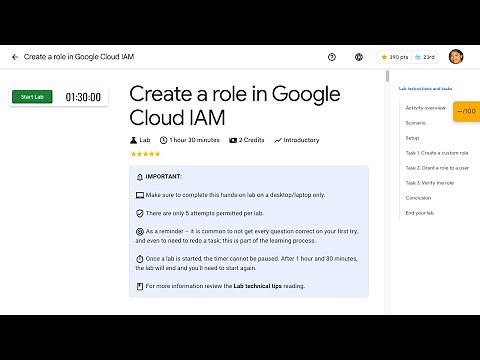The width and height of the screenshot is (480, 360).
Task: Click the shield check icon beside 5 attempts
Action: 140,213
